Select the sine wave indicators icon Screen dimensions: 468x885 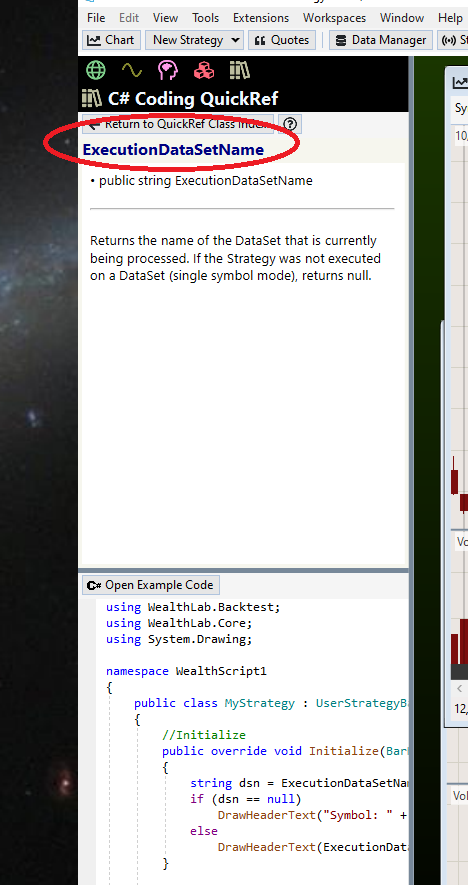coord(132,70)
